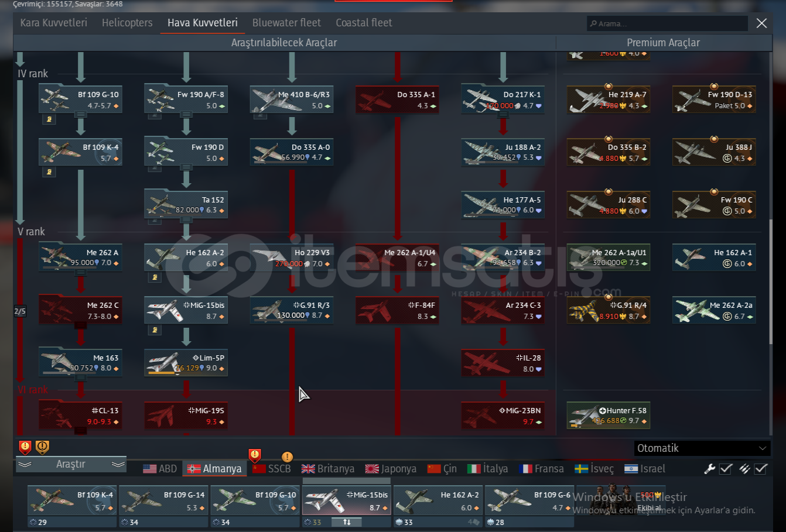This screenshot has height=532, width=786.
Task: Select premium G.91 R/4 card
Action: 609,310
